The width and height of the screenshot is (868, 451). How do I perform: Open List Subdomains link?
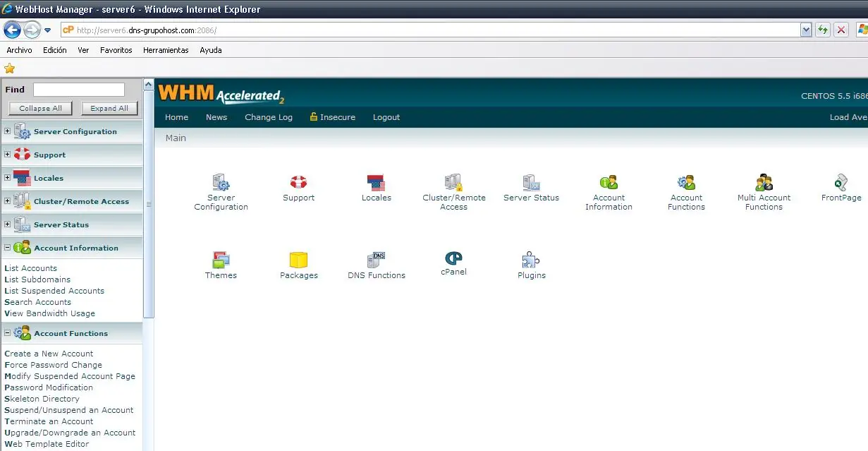tap(37, 279)
